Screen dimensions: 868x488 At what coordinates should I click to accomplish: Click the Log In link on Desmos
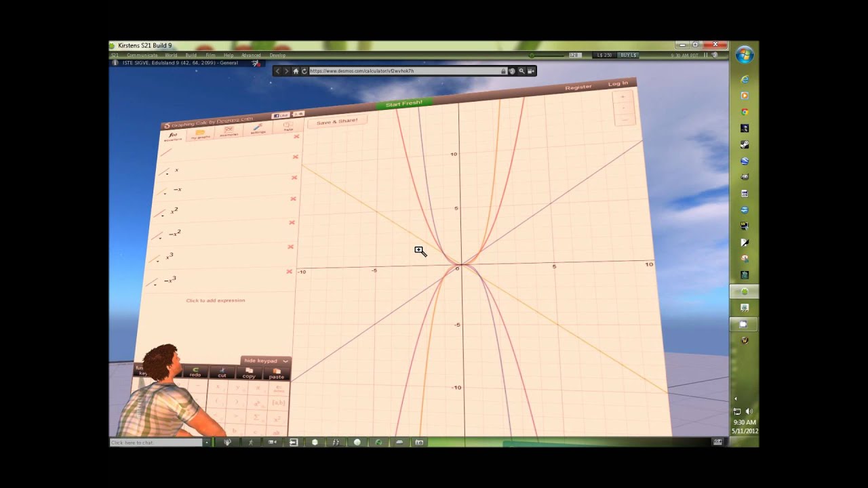coord(618,83)
